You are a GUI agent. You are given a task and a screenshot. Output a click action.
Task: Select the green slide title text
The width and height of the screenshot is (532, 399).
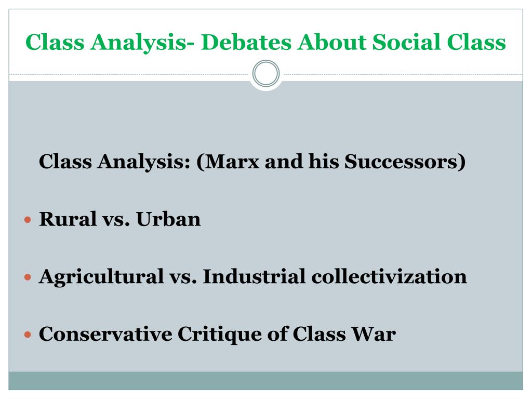click(x=265, y=43)
